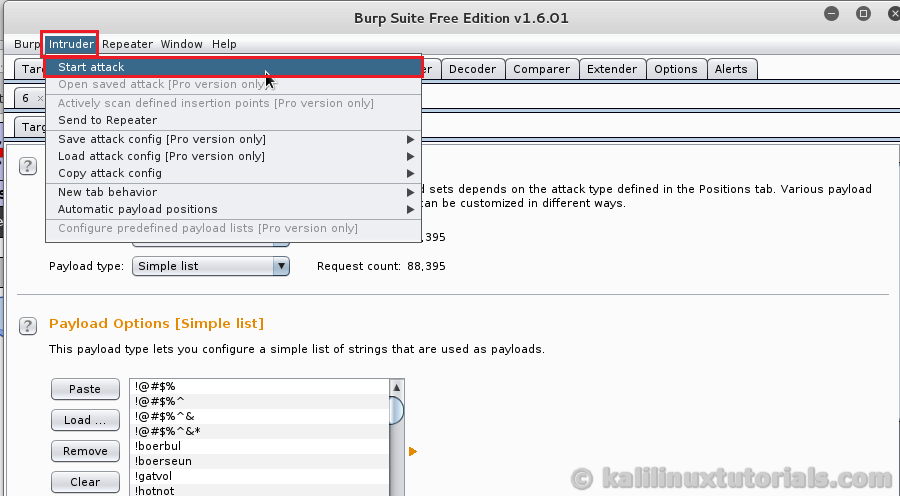Choose Start attack from Intruder menu
Screen dimensions: 900x496
click(x=92, y=67)
